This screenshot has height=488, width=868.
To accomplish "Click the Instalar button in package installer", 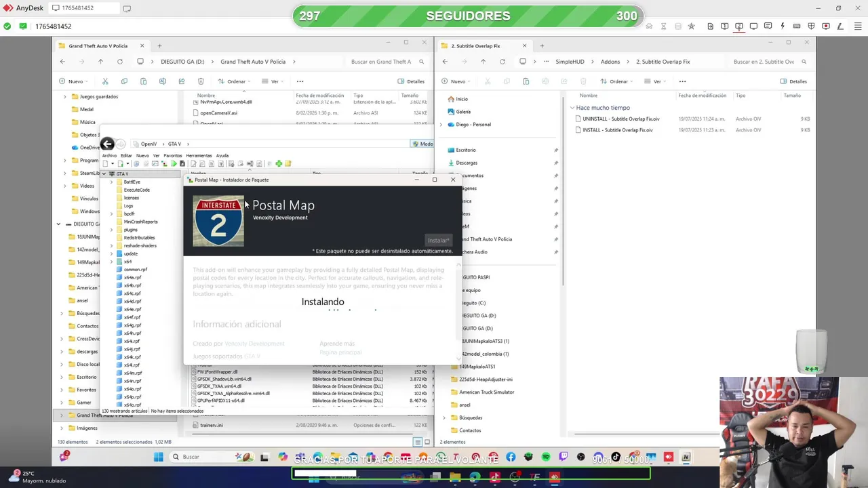I will click(438, 241).
